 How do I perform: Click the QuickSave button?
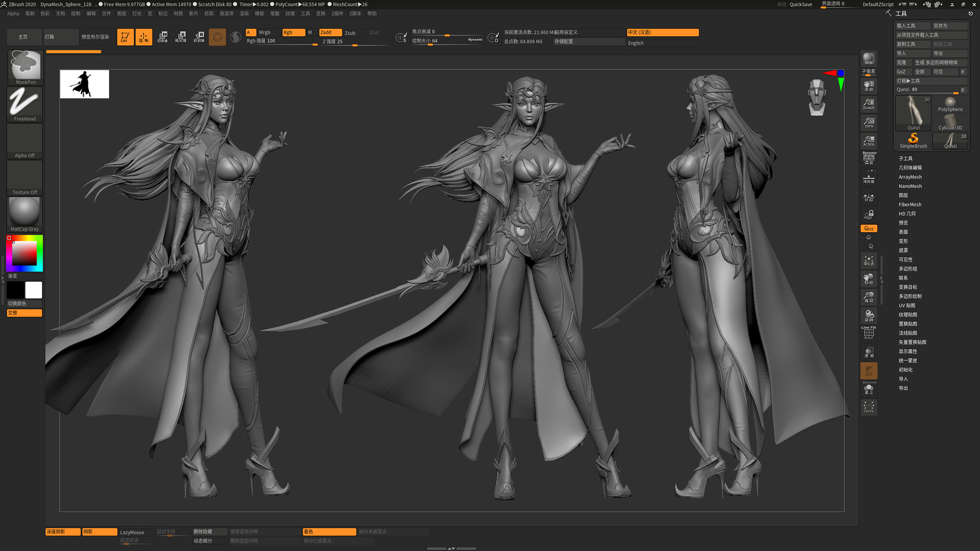800,5
